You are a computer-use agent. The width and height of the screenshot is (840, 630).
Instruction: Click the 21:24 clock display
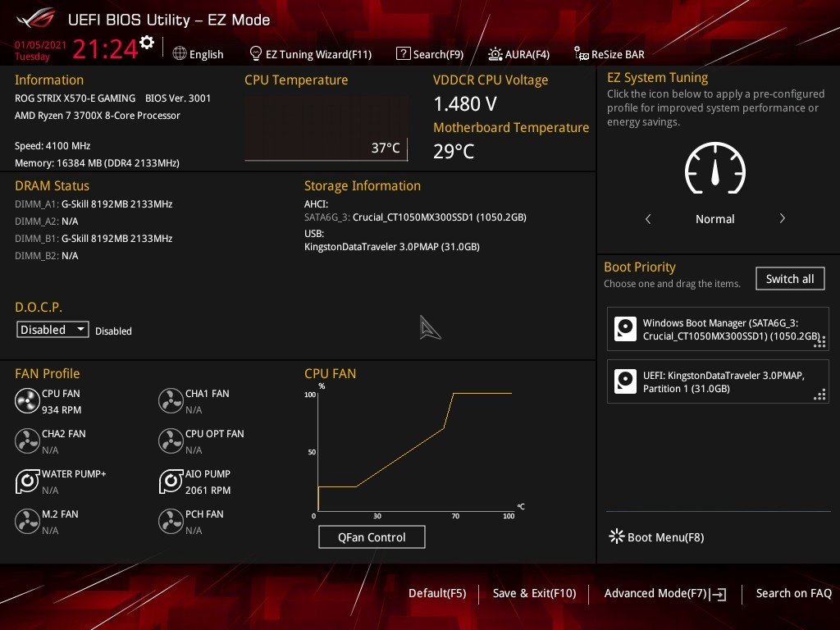[105, 49]
